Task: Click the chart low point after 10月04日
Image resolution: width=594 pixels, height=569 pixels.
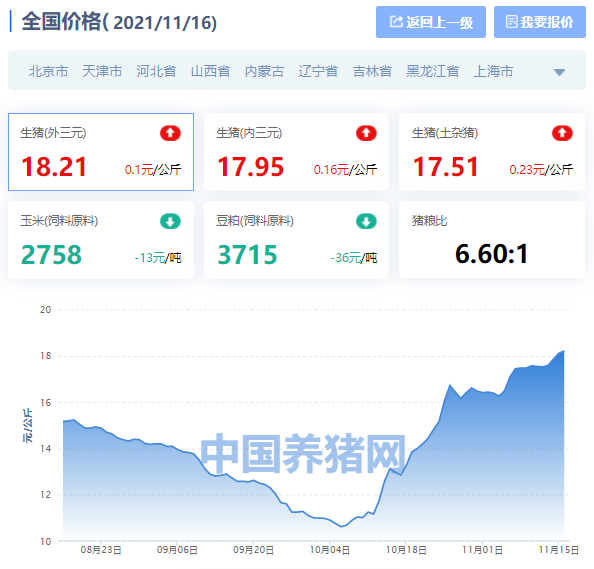Action: point(341,526)
